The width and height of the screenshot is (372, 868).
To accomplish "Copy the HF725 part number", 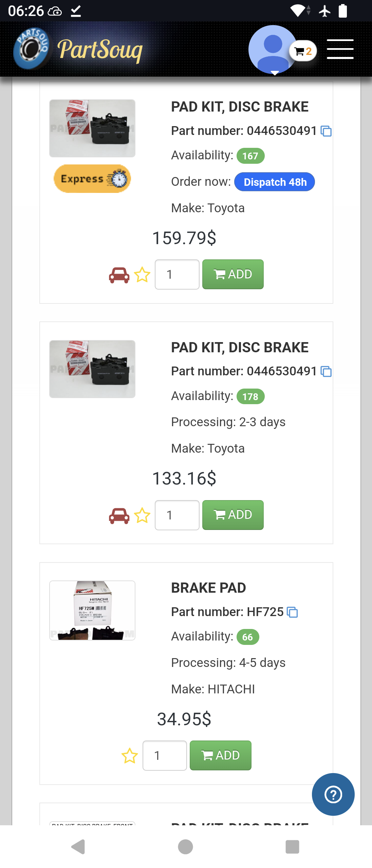I will pos(292,612).
